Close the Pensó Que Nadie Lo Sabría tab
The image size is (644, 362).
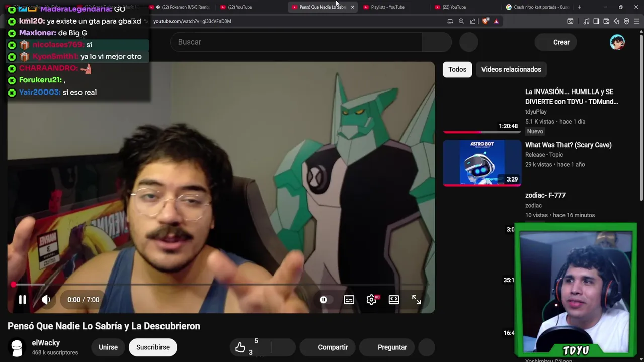point(352,7)
